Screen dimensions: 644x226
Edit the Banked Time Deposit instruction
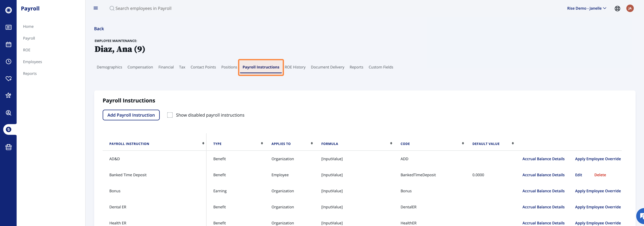pos(578,175)
